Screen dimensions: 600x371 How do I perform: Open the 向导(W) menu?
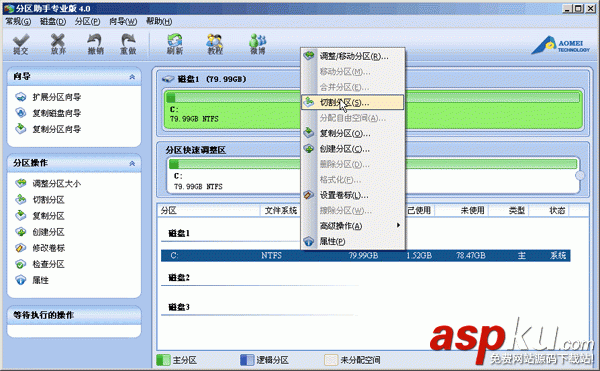point(123,21)
